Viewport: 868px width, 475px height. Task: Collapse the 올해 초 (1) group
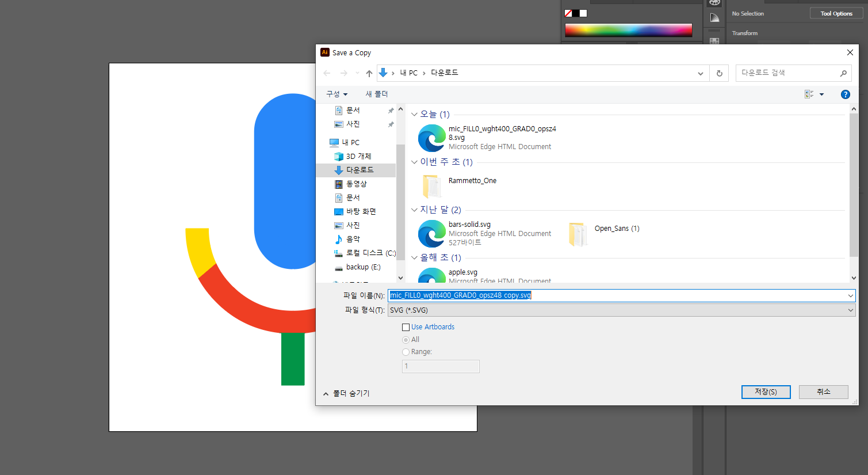tap(414, 257)
